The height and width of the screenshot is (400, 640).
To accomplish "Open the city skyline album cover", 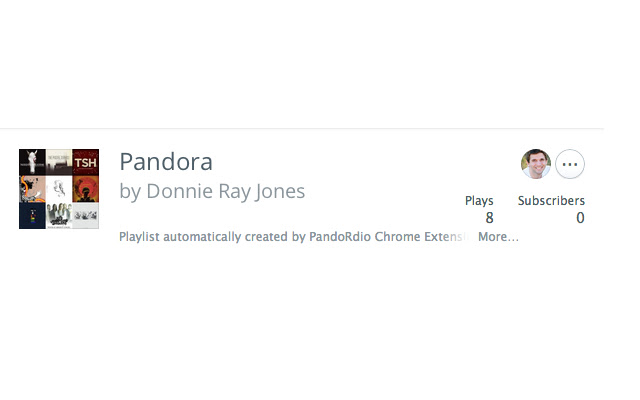I will tap(59, 162).
